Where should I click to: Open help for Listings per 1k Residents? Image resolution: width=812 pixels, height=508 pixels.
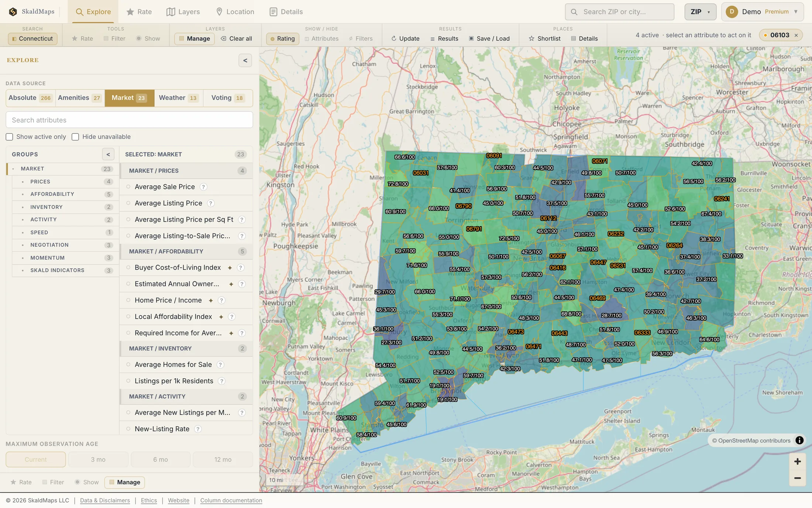pyautogui.click(x=221, y=381)
